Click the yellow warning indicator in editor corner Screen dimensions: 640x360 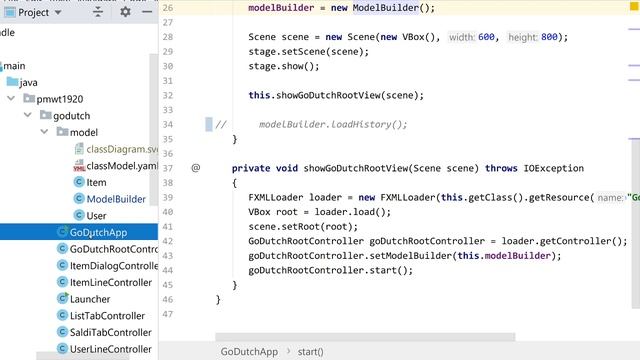(x=634, y=7)
